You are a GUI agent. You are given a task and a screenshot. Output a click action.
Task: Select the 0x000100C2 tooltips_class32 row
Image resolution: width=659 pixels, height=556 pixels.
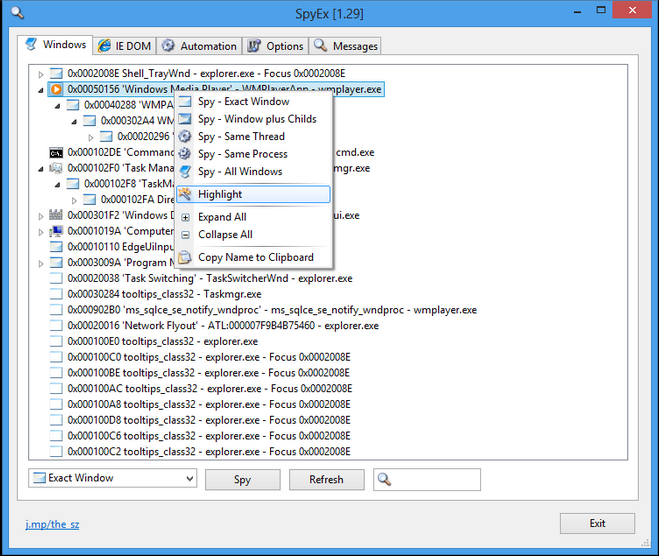point(200,451)
